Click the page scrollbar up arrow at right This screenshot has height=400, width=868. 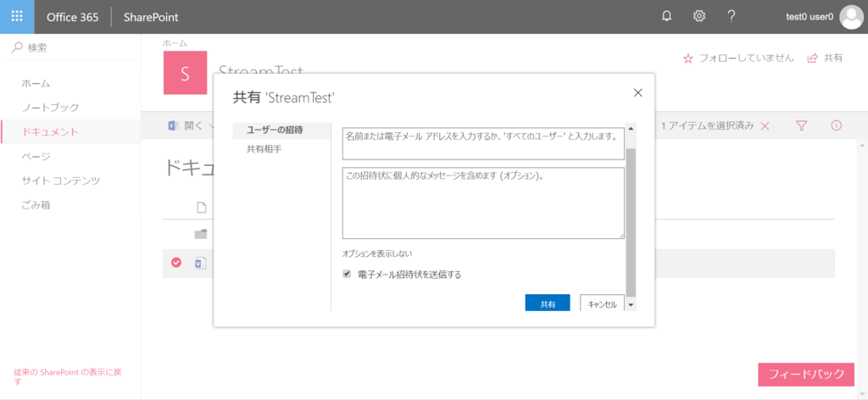point(862,145)
